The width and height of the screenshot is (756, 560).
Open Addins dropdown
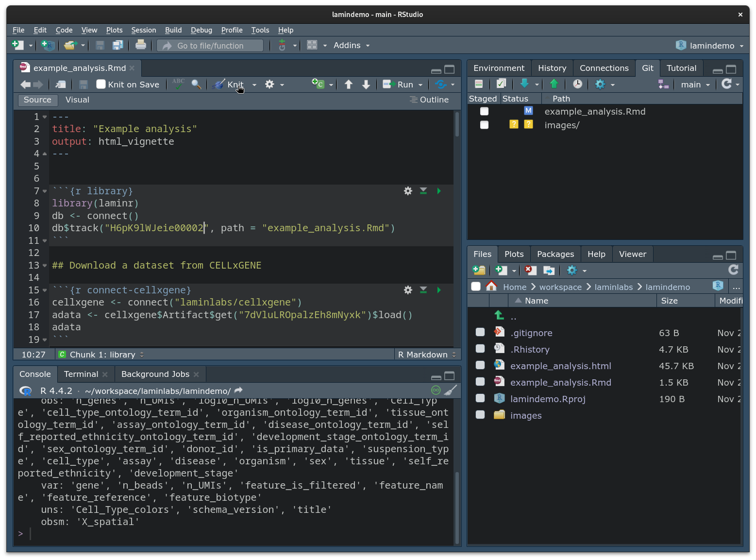click(x=352, y=45)
